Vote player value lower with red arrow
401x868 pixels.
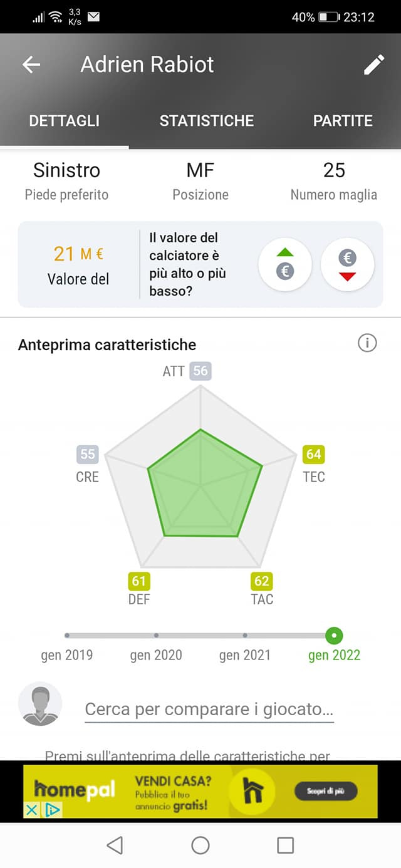point(347,264)
